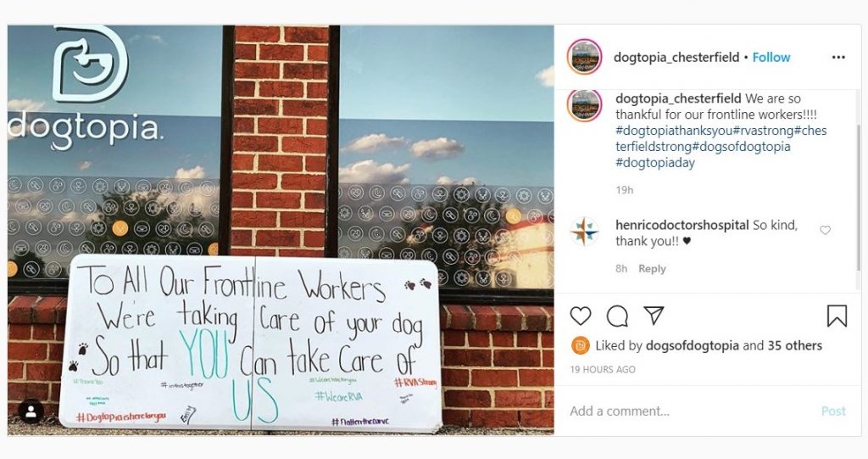Open comments via speech bubble icon
868x459 pixels.
(617, 316)
